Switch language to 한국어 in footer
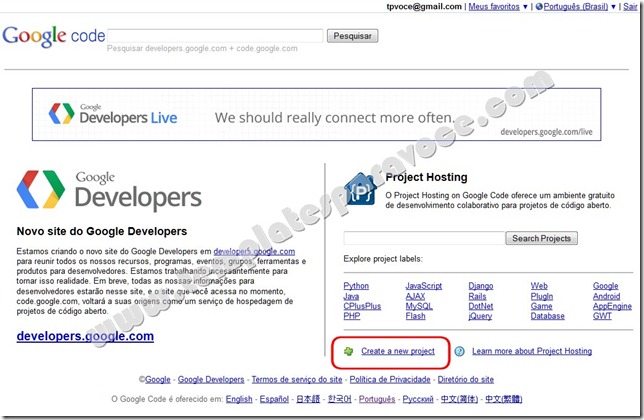Viewport: 644px width, 420px height. coord(340,399)
